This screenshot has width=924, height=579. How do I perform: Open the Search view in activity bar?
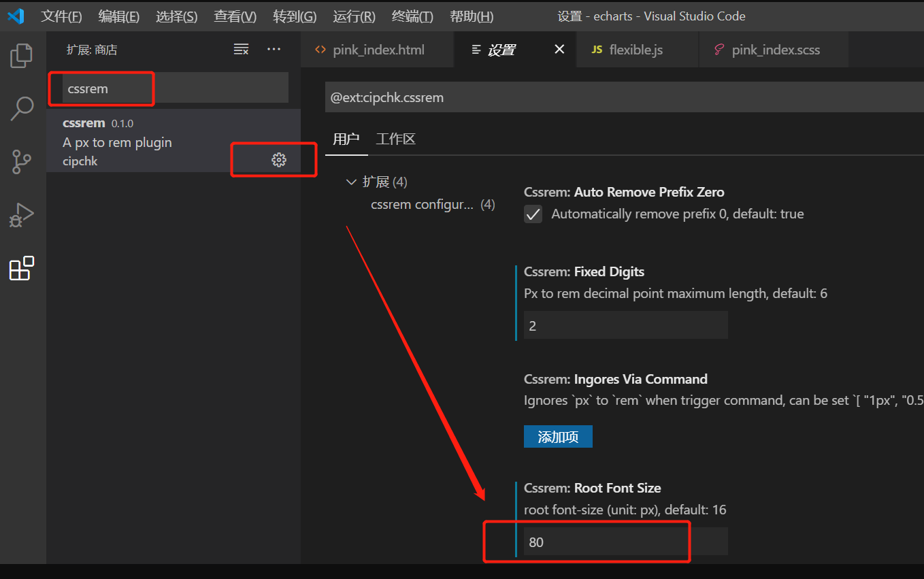tap(22, 109)
